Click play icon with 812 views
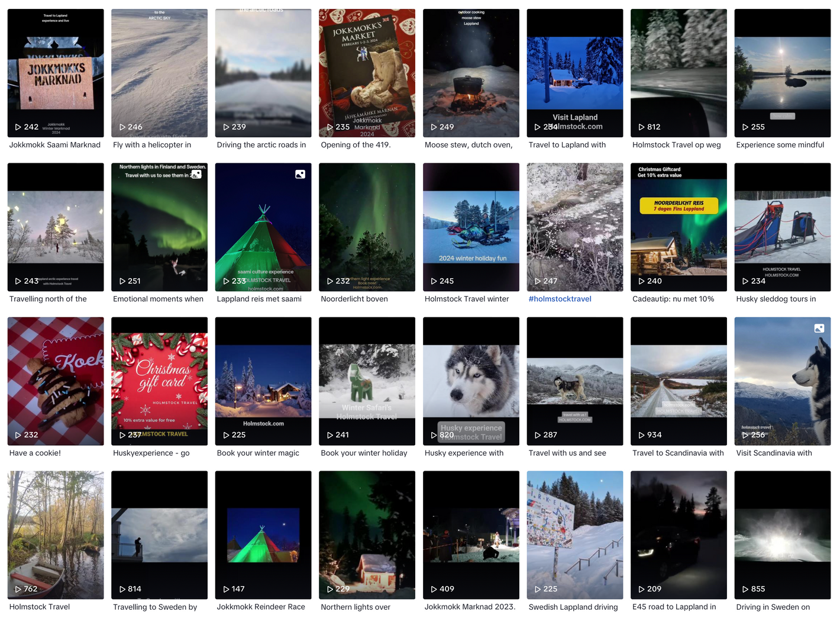The height and width of the screenshot is (618, 840). [x=642, y=127]
